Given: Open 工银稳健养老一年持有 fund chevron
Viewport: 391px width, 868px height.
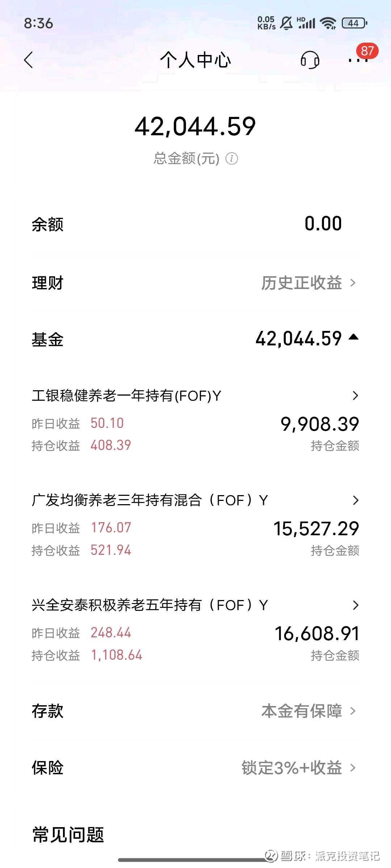Looking at the screenshot, I should coord(355,396).
